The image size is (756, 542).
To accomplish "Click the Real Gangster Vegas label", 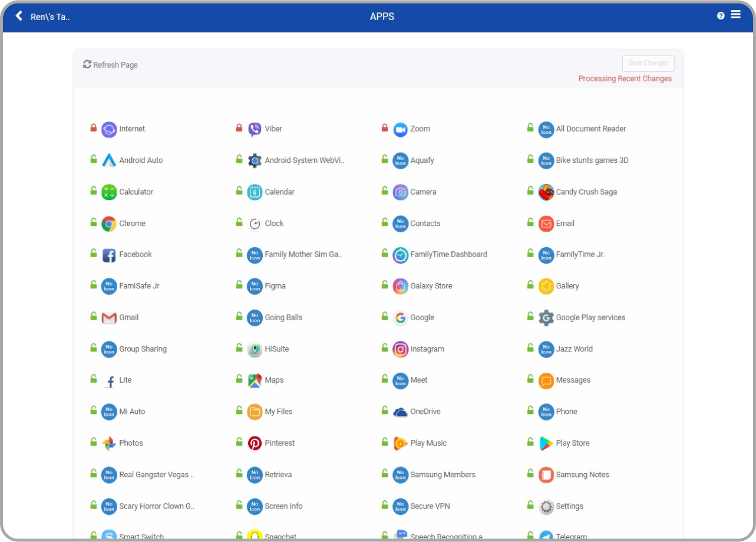I will click(x=157, y=475).
